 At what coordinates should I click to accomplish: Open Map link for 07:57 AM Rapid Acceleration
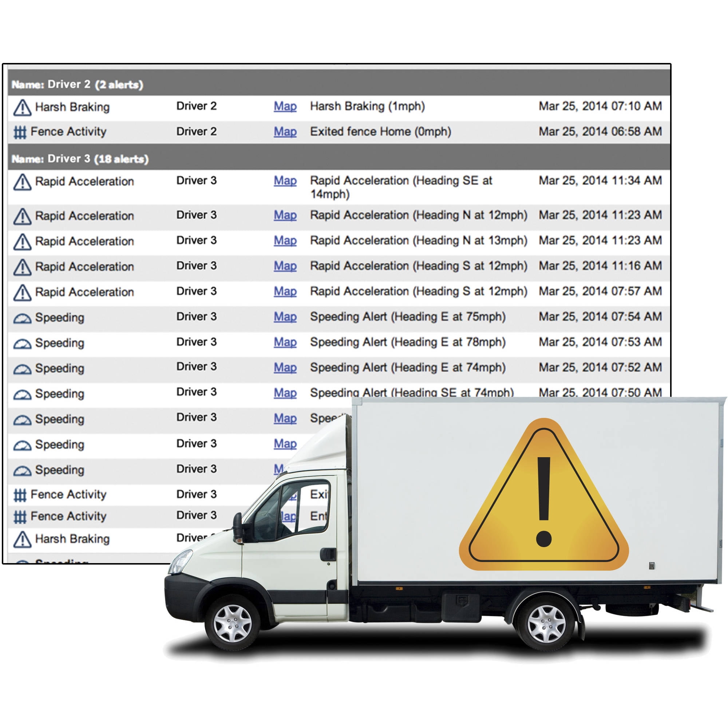tap(285, 291)
